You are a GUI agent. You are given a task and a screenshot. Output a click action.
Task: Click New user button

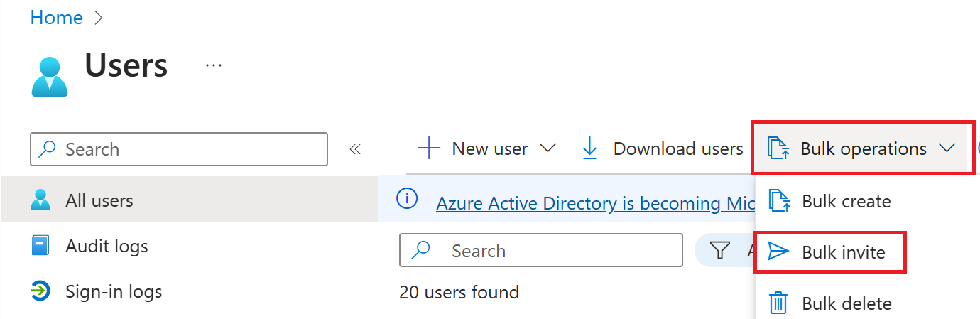486,148
